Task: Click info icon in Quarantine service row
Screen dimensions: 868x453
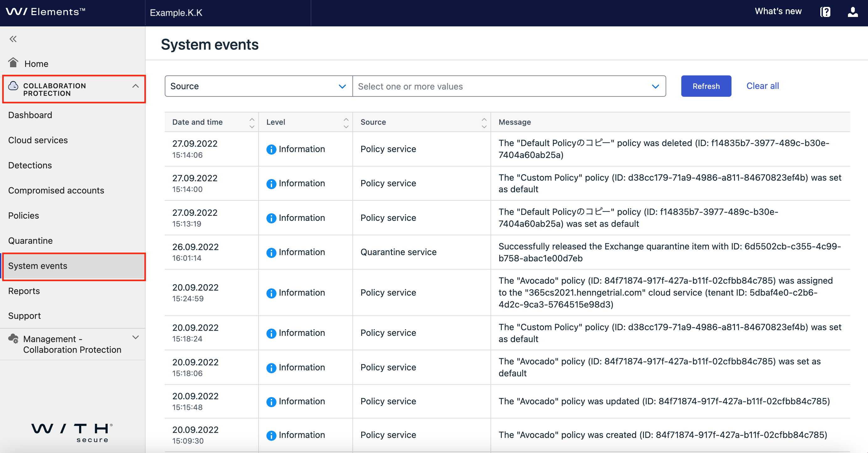Action: (271, 252)
